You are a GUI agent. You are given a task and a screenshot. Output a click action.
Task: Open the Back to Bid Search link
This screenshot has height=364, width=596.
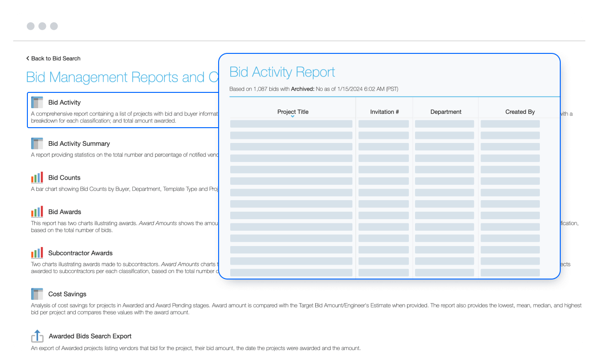(56, 58)
